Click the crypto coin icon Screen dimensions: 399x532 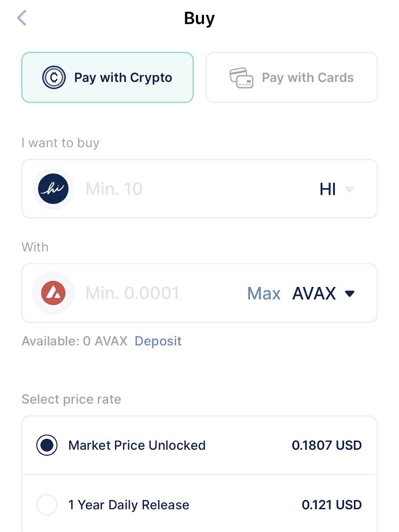[53, 77]
